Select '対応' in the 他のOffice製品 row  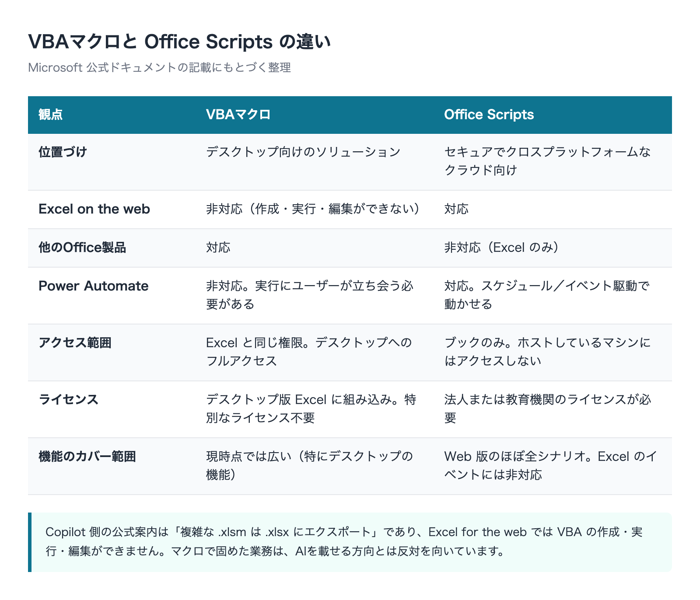(218, 248)
